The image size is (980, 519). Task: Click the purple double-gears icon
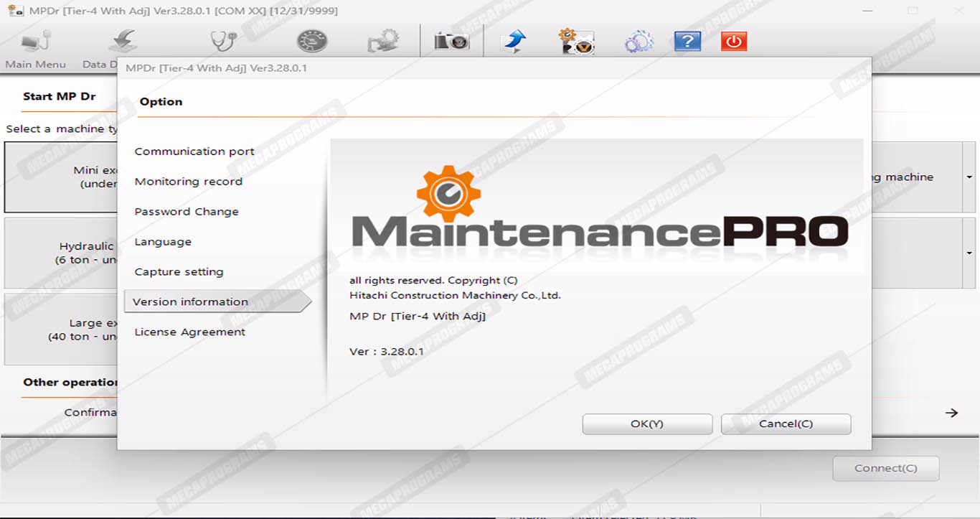639,42
